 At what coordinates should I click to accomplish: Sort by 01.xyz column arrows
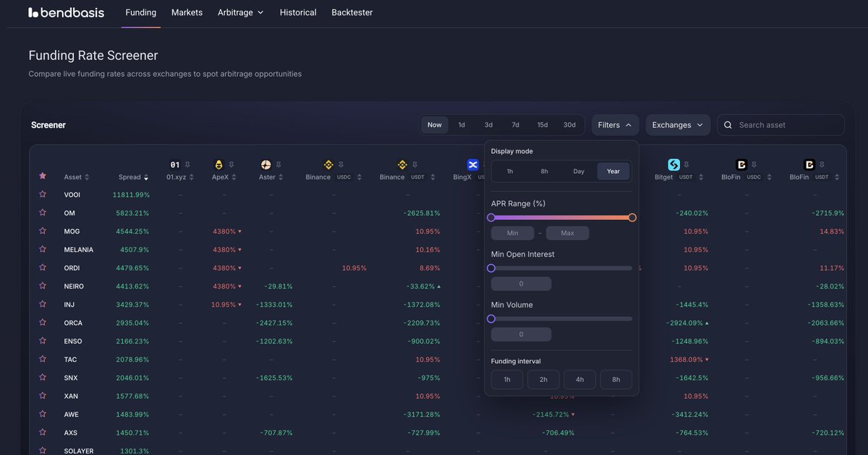[192, 177]
